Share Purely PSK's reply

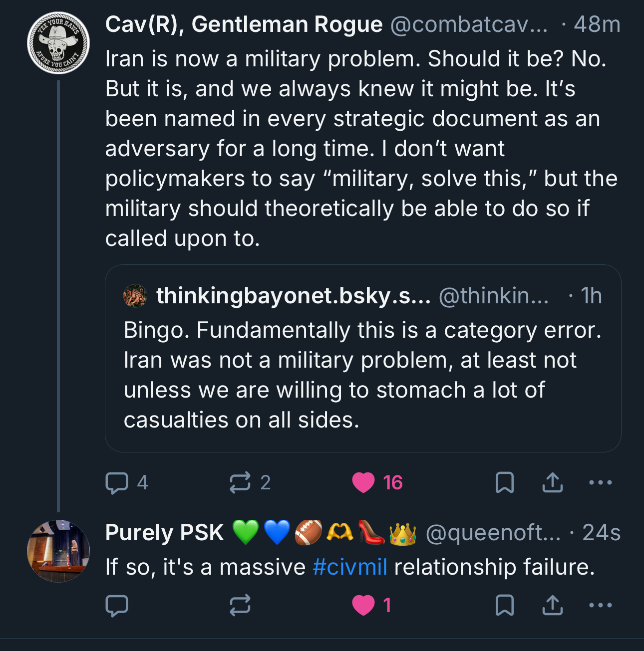click(552, 606)
